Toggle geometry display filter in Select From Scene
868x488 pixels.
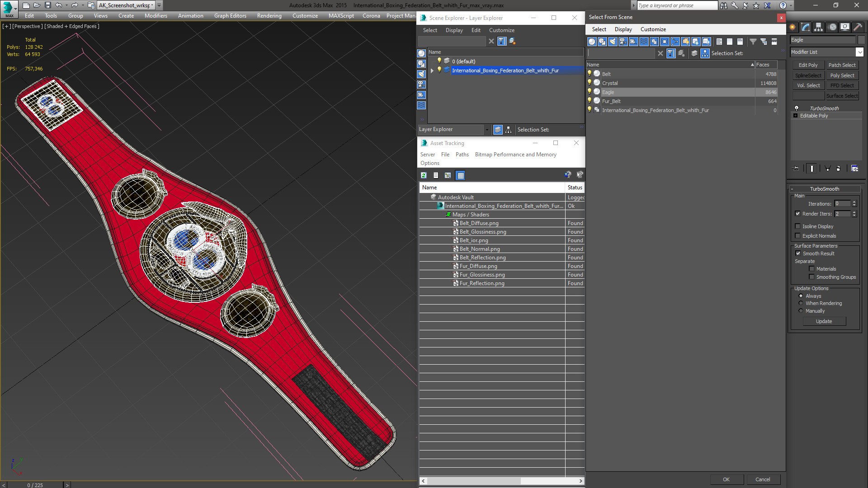point(592,42)
